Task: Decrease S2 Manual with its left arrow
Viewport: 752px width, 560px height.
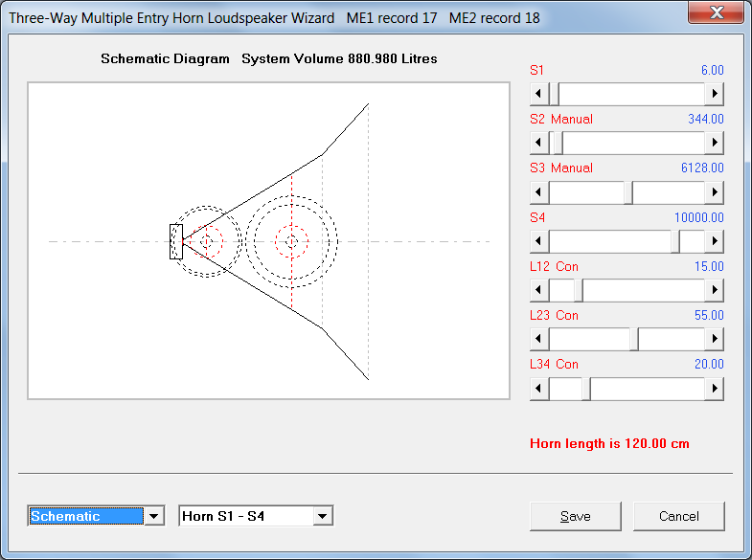Action: [x=539, y=143]
